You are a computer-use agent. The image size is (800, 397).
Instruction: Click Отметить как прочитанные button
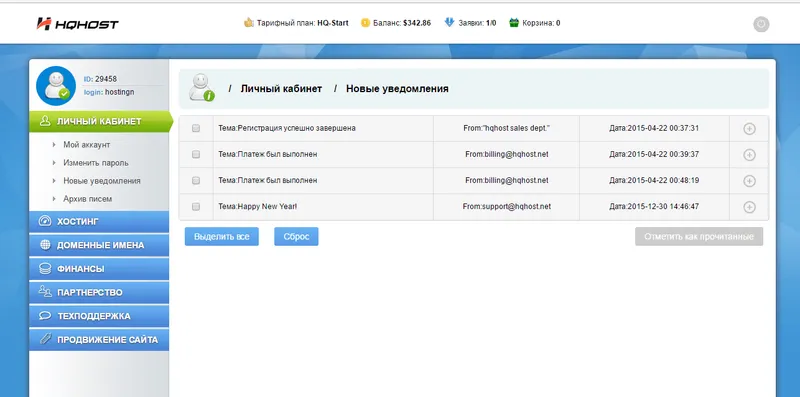(699, 237)
